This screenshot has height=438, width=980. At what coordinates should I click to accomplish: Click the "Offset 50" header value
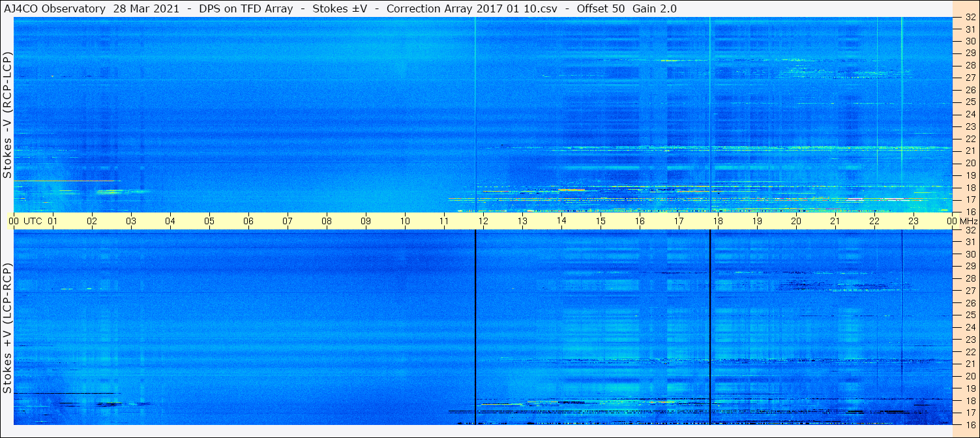[x=601, y=8]
